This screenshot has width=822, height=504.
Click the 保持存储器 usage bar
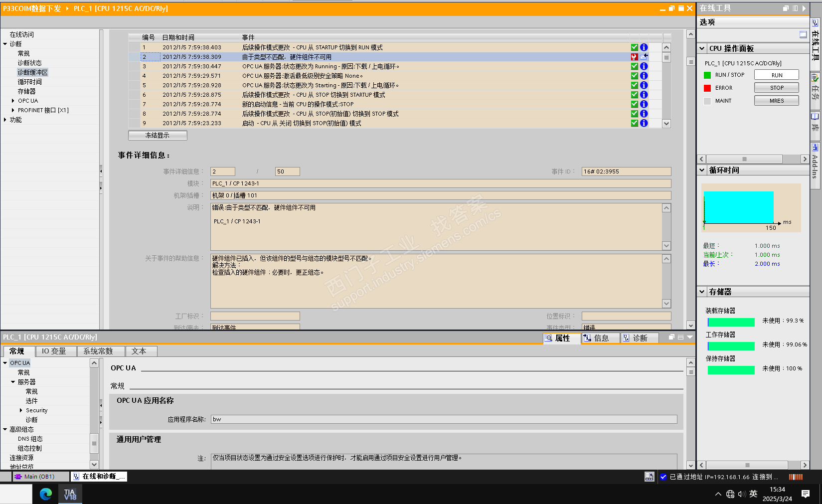coord(731,370)
